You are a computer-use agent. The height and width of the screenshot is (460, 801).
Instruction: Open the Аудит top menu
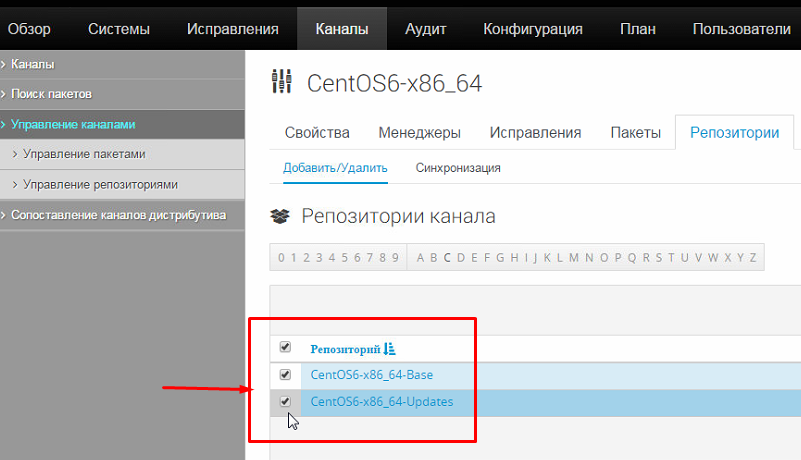coord(425,29)
